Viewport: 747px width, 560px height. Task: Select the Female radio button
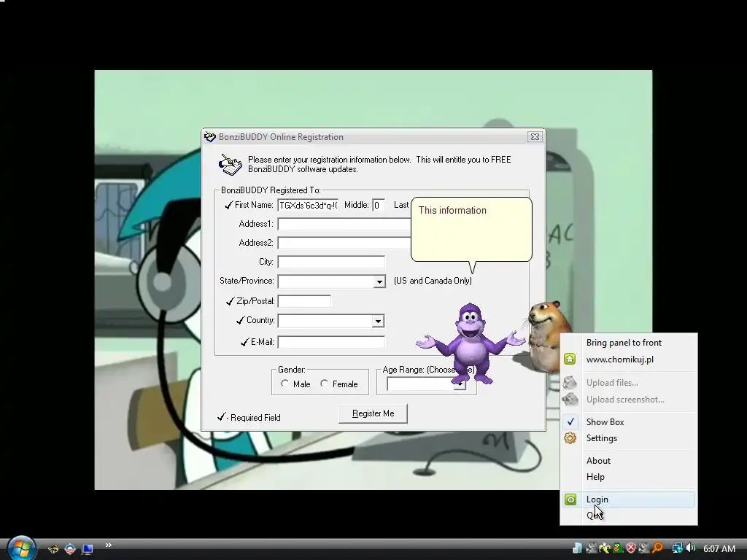point(324,384)
